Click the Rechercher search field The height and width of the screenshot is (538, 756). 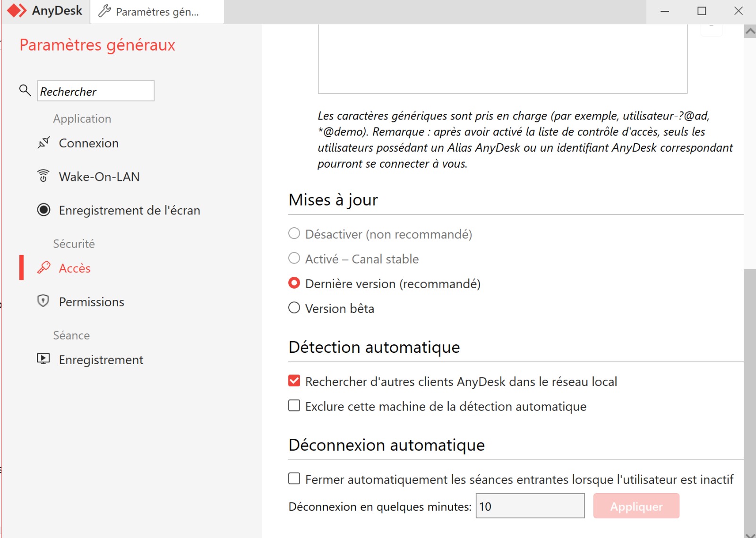coord(95,91)
